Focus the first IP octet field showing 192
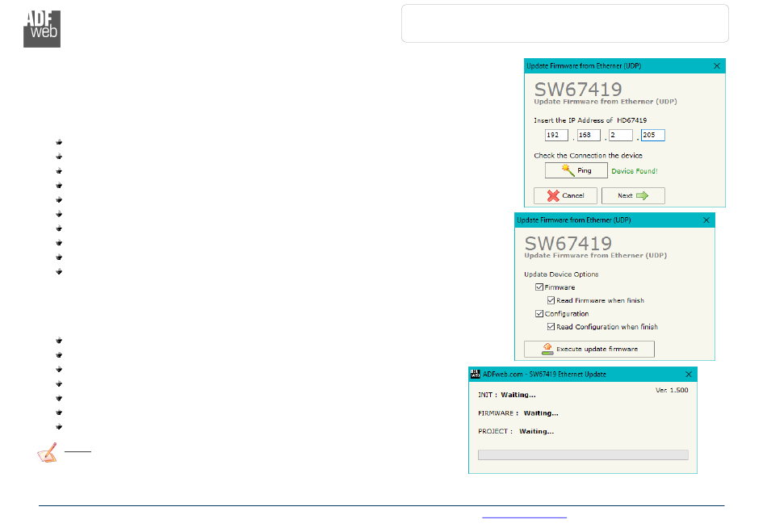 tap(556, 135)
